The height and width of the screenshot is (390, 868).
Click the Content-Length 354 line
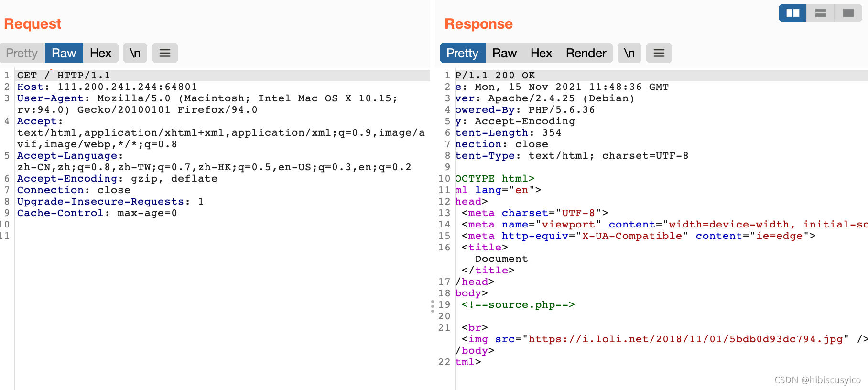[509, 133]
